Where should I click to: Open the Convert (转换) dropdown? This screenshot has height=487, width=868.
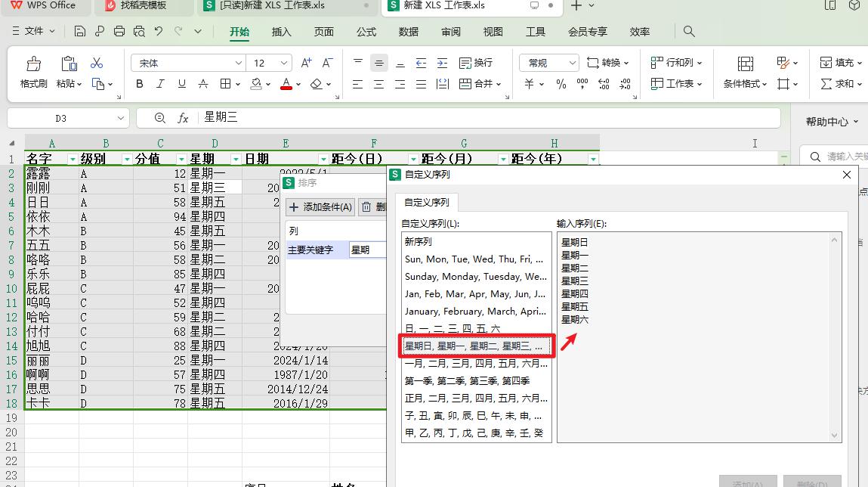click(608, 64)
